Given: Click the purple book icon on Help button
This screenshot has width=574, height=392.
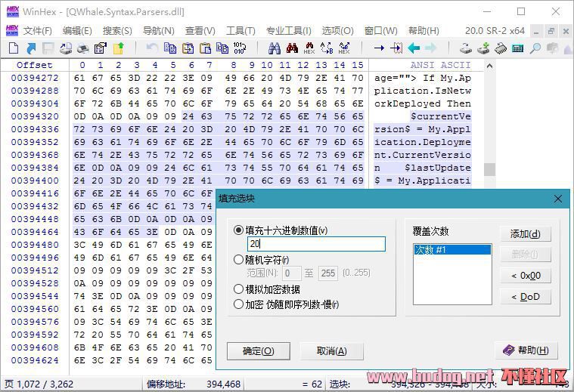Looking at the screenshot, I should 509,350.
